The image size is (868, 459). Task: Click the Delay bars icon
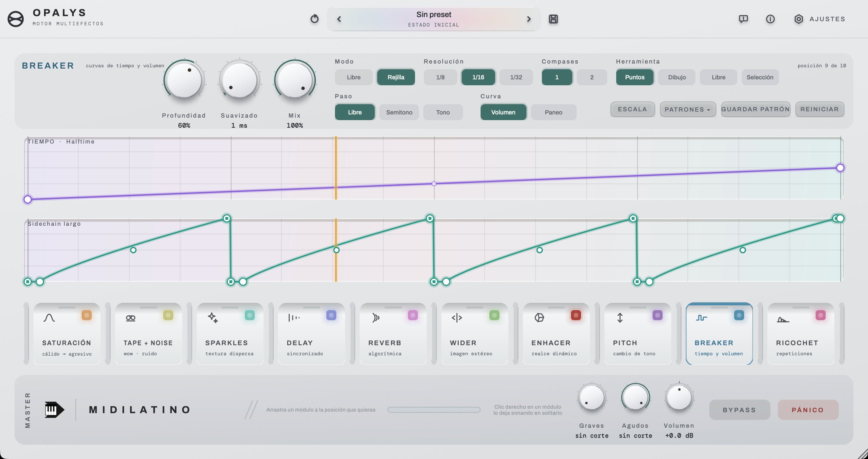pyautogui.click(x=294, y=318)
